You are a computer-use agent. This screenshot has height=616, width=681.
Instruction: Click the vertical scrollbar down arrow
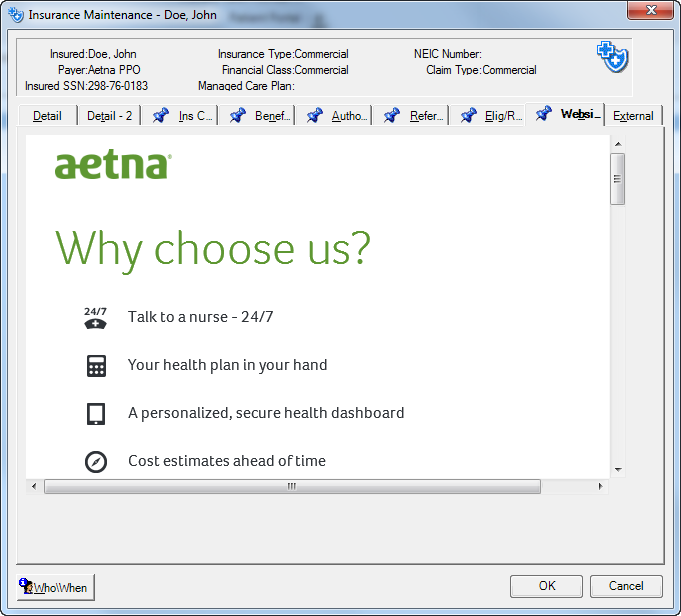pos(618,469)
